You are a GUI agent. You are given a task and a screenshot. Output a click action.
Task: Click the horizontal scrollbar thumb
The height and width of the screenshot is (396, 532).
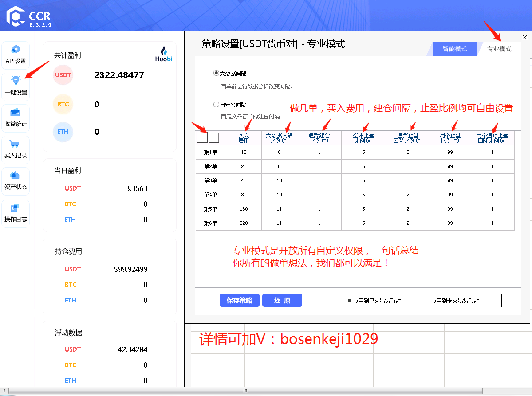coord(245,391)
